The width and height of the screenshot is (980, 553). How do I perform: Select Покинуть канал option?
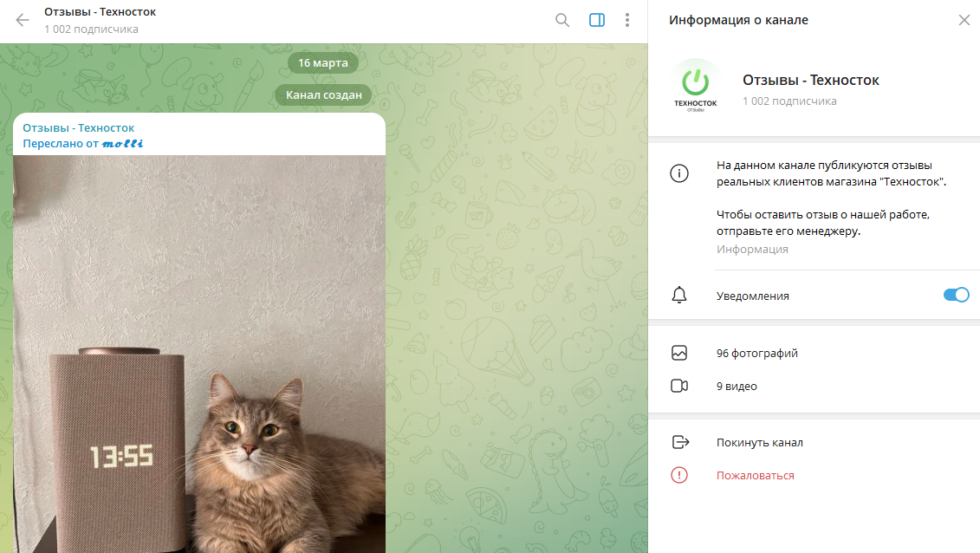(x=759, y=442)
